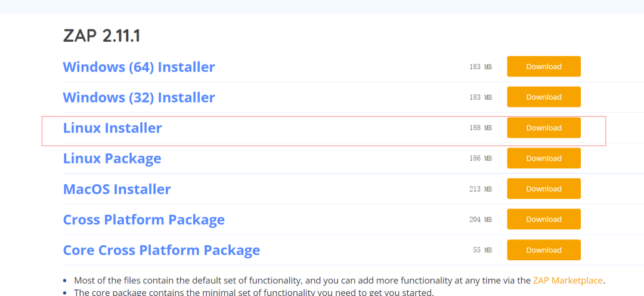Select the Linux Installer title link
Viewport: 644px width, 296px height.
click(x=113, y=128)
